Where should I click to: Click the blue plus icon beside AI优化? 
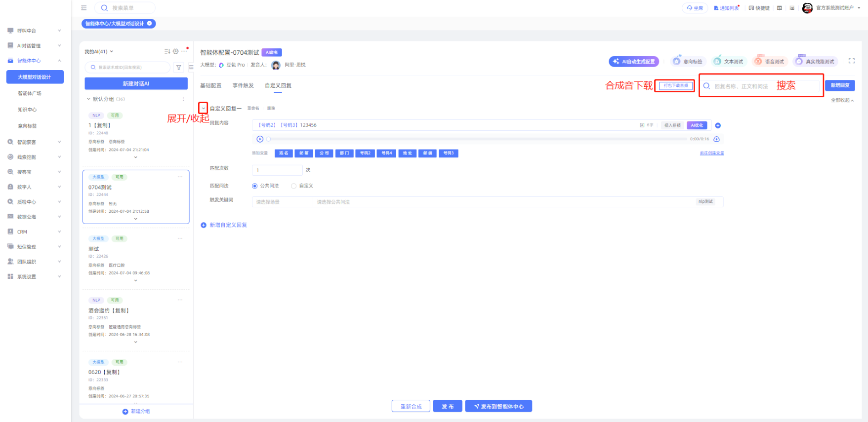coord(718,125)
